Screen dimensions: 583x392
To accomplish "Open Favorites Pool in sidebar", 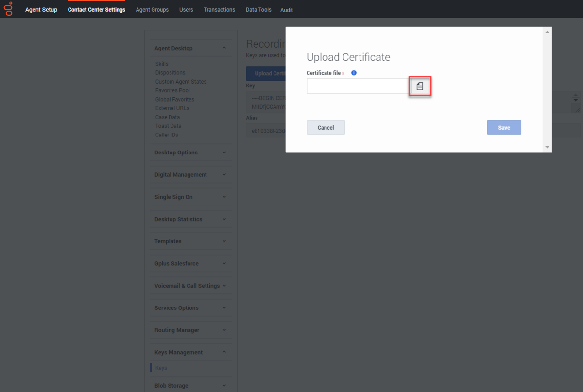I will click(172, 90).
